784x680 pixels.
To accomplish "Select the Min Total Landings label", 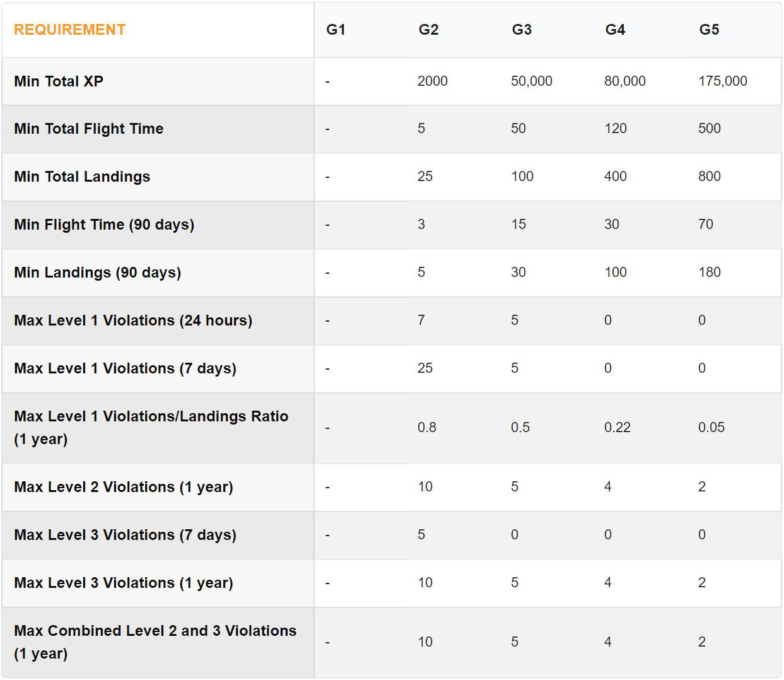I will coord(82,177).
